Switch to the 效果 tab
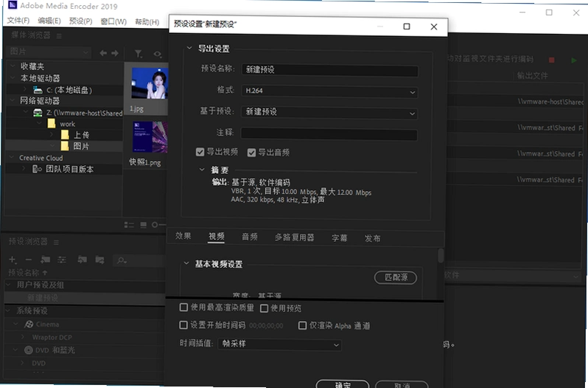Screen dimensions: 588x388 click(x=183, y=236)
